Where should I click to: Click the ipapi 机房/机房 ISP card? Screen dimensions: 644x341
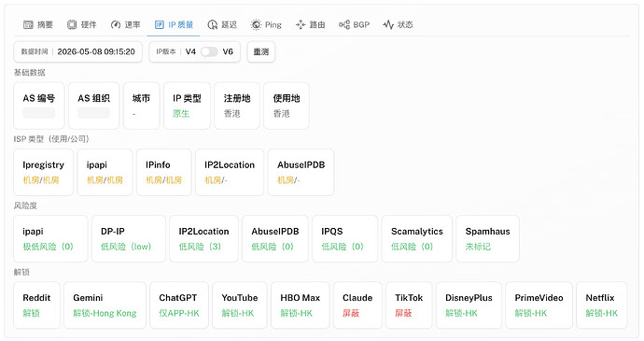pyautogui.click(x=105, y=172)
